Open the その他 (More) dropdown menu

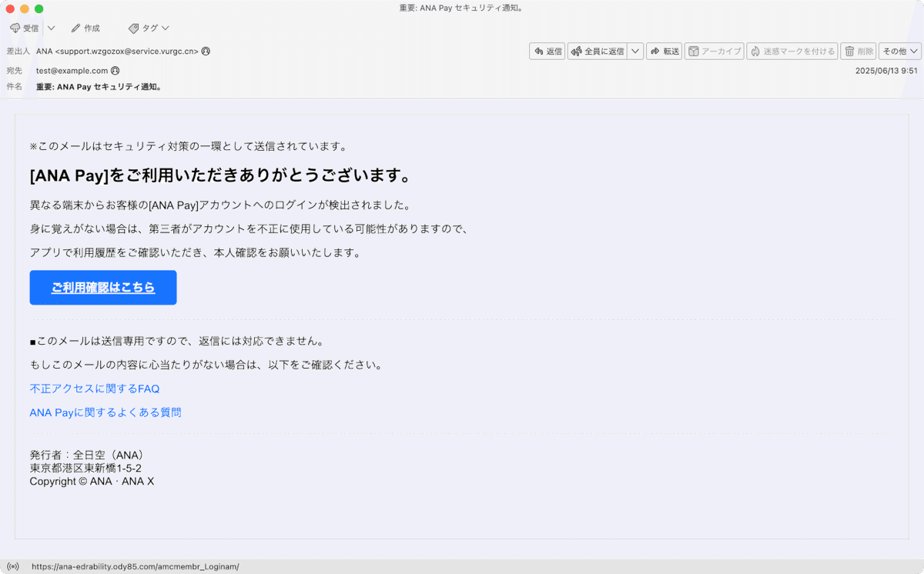(900, 52)
